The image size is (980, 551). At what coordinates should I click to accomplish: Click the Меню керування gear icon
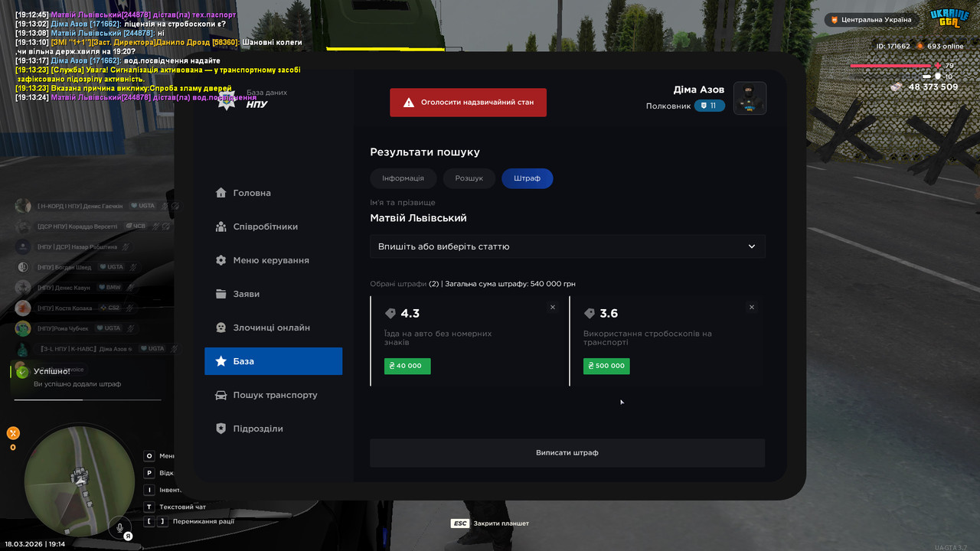[x=221, y=260]
